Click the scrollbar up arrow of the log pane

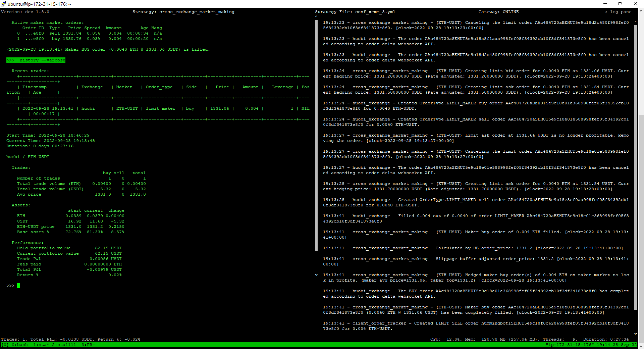click(636, 22)
